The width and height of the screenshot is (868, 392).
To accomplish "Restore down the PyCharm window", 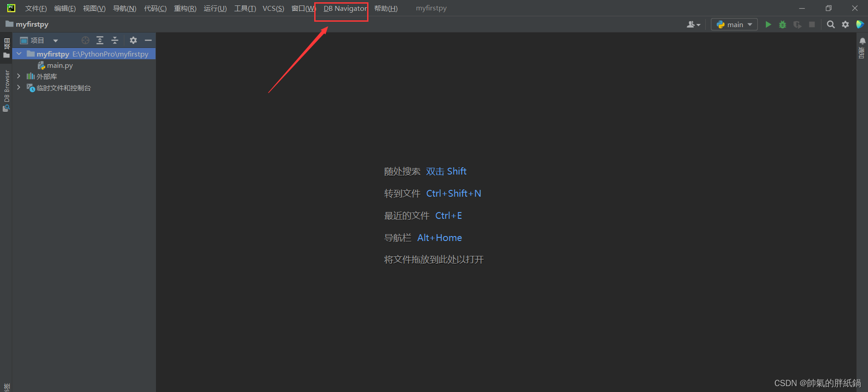I will (828, 8).
